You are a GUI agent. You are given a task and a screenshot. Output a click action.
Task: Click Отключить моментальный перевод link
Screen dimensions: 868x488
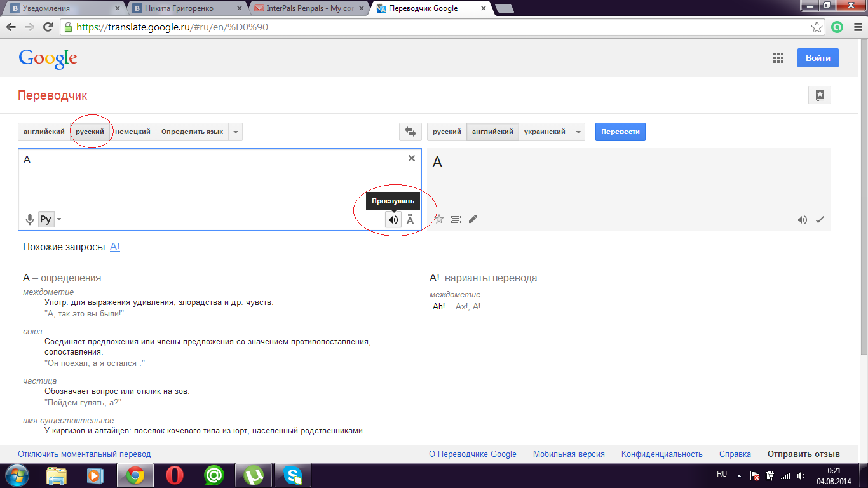[x=85, y=454]
